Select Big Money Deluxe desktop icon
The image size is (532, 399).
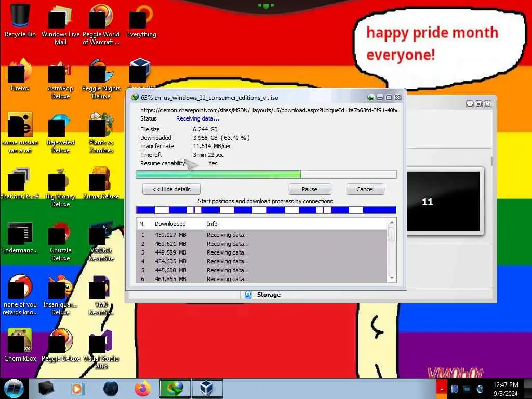click(x=60, y=187)
